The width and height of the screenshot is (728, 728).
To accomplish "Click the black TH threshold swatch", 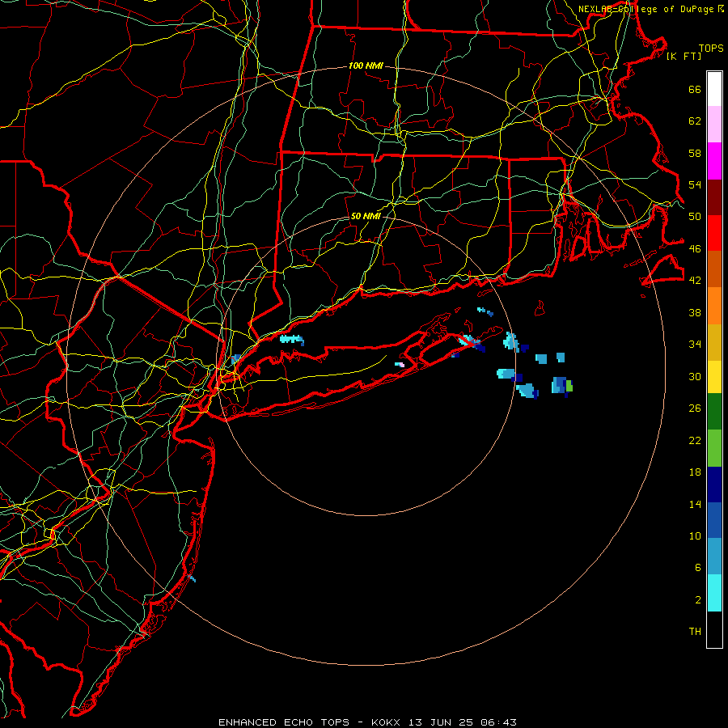I will point(714,629).
